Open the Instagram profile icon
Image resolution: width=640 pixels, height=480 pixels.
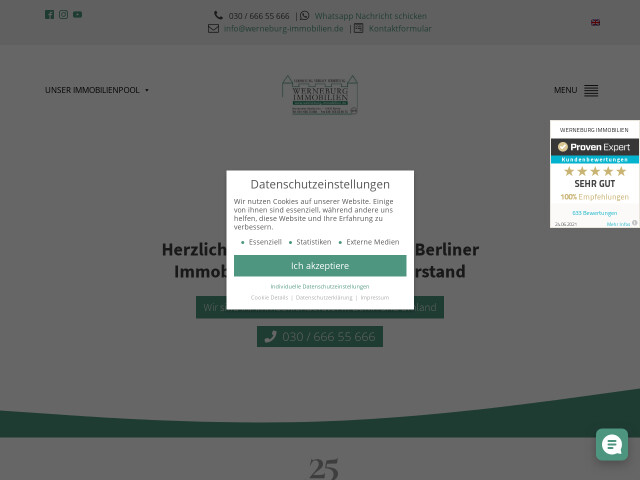(64, 15)
